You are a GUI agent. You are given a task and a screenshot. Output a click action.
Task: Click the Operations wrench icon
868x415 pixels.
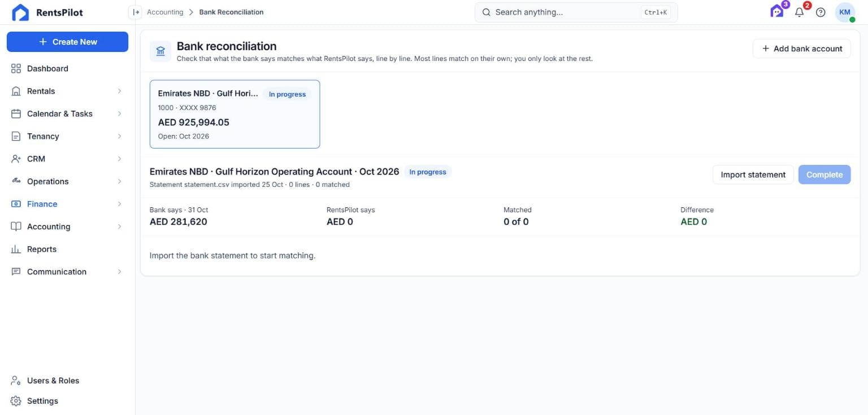(x=16, y=181)
